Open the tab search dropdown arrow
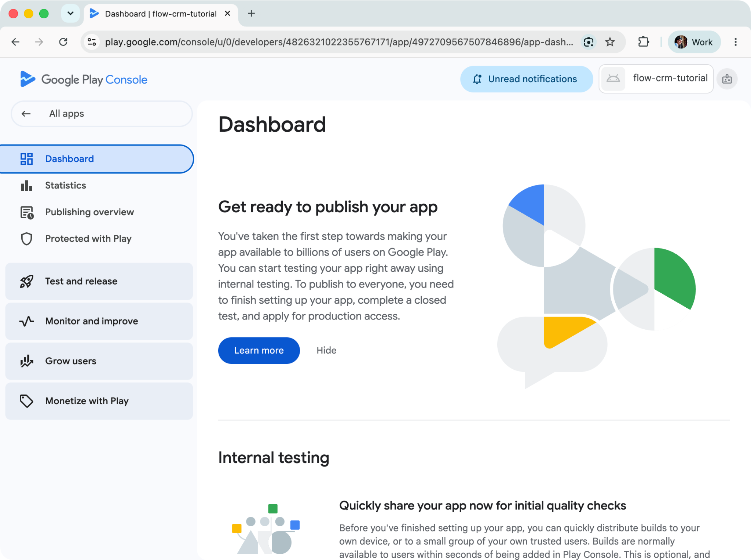This screenshot has height=560, width=751. click(x=70, y=14)
